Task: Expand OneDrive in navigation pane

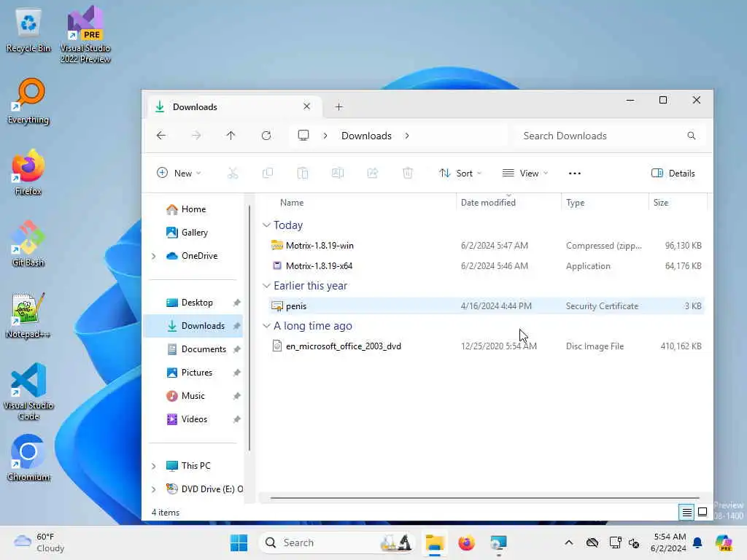Action: coord(153,256)
